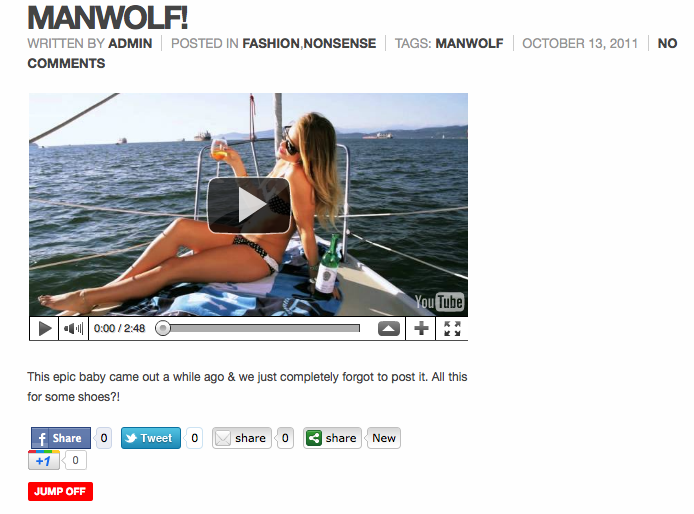Screen dimensions: 694x514
Task: Click the MANWOLF! post title
Action: point(108,18)
